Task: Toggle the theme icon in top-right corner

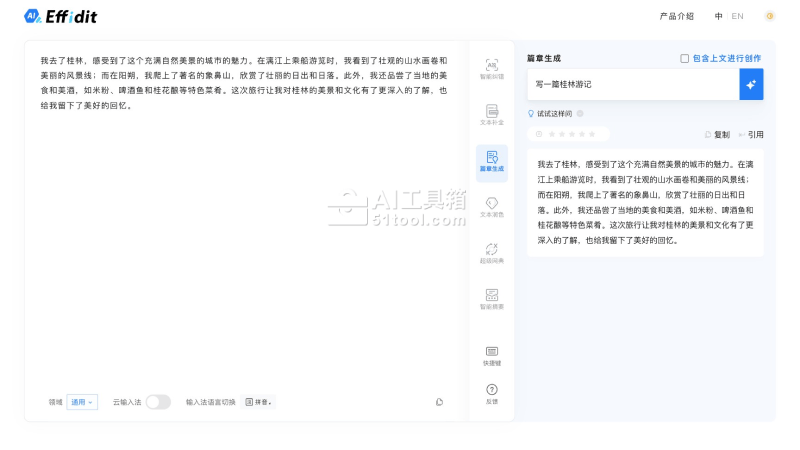Action: click(769, 16)
